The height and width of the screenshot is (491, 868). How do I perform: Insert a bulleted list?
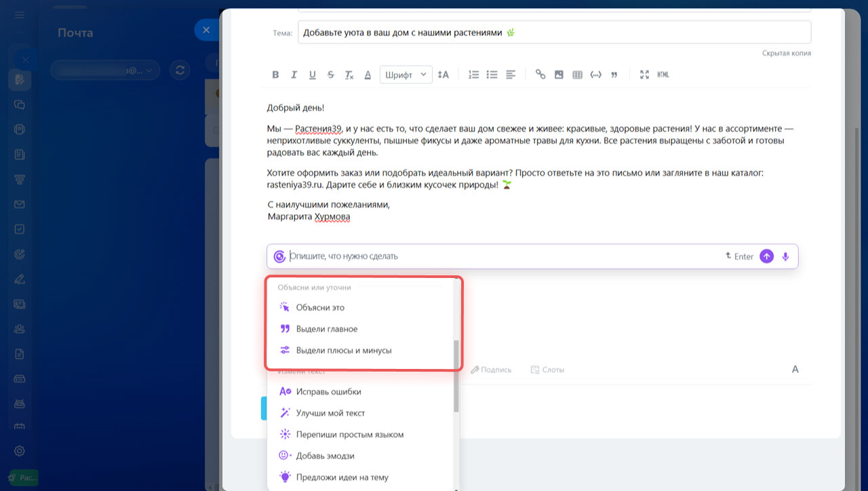(x=492, y=75)
